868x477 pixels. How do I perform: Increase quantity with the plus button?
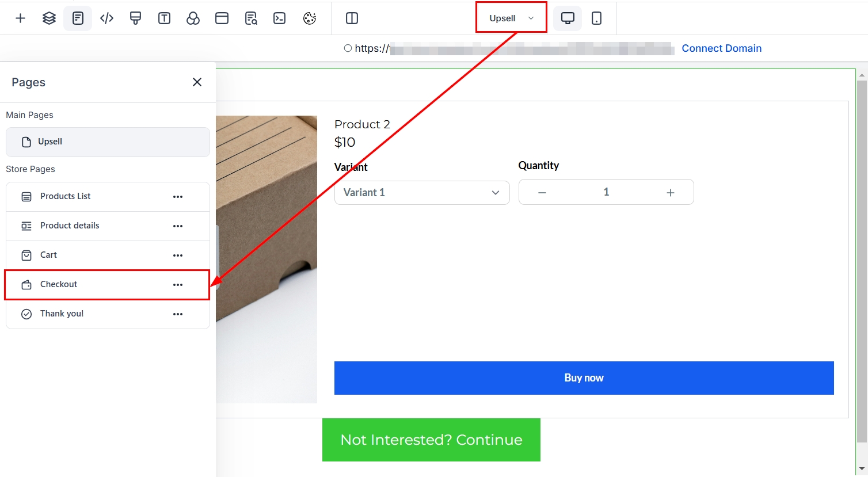(670, 193)
